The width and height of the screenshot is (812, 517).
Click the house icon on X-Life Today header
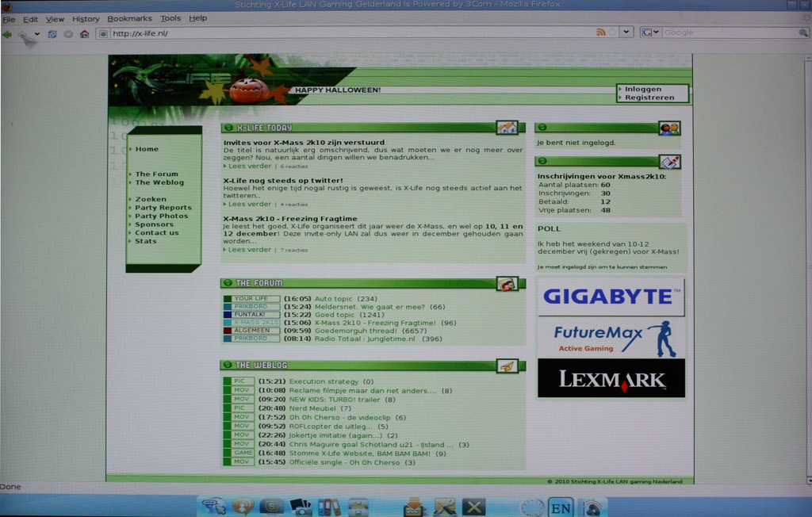(507, 127)
